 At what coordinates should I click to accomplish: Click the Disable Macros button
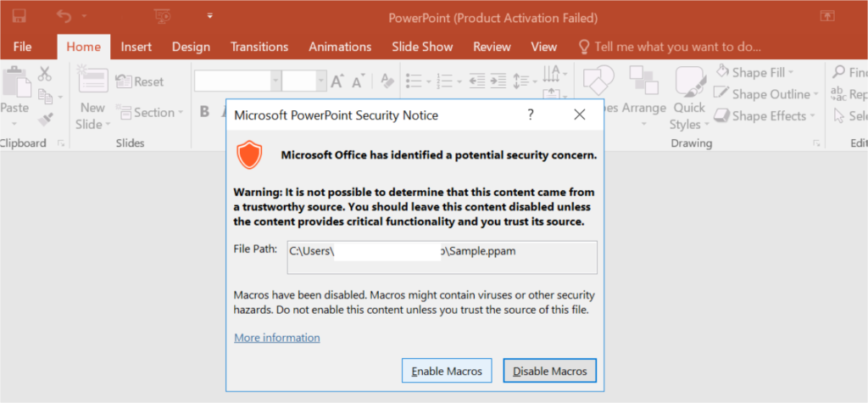pos(549,371)
